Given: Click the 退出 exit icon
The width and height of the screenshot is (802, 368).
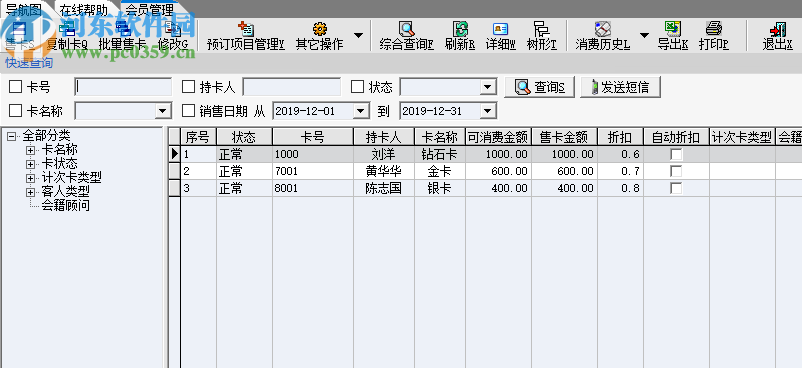Looking at the screenshot, I should point(777,29).
